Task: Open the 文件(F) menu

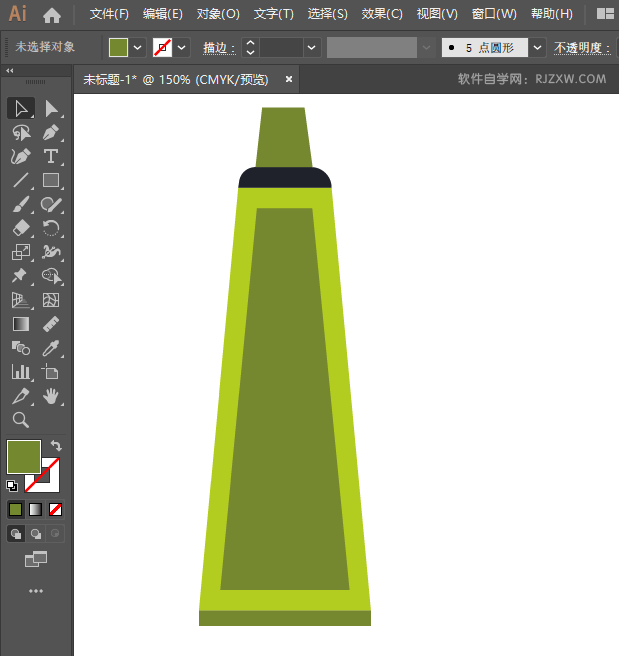Action: [x=109, y=14]
